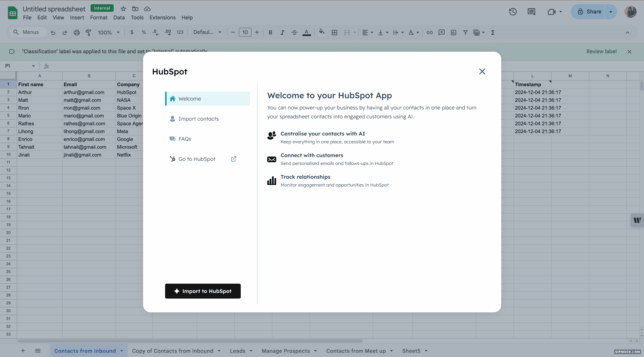The width and height of the screenshot is (644, 357).
Task: Toggle bold formatting
Action: (271, 32)
